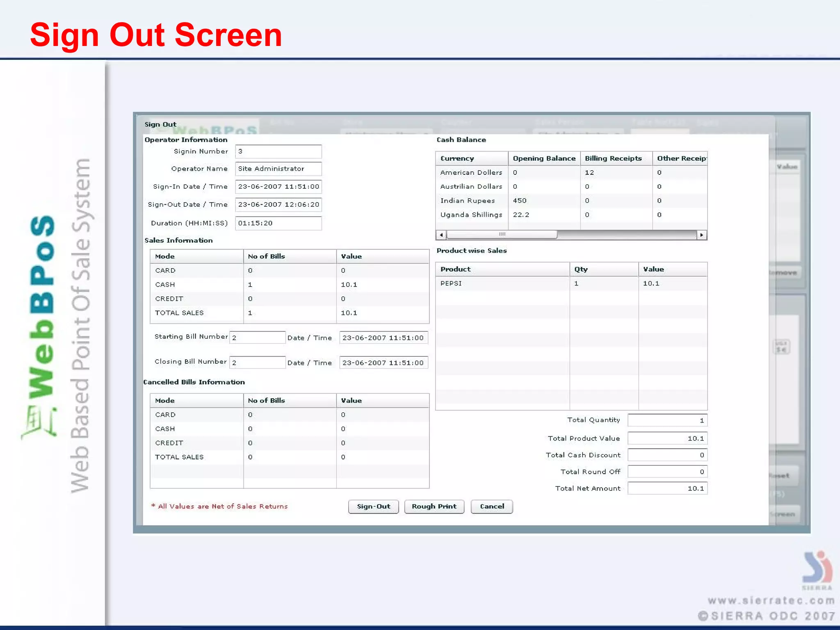840x630 pixels.
Task: Click the Billing Receipts column header
Action: [x=616, y=158]
